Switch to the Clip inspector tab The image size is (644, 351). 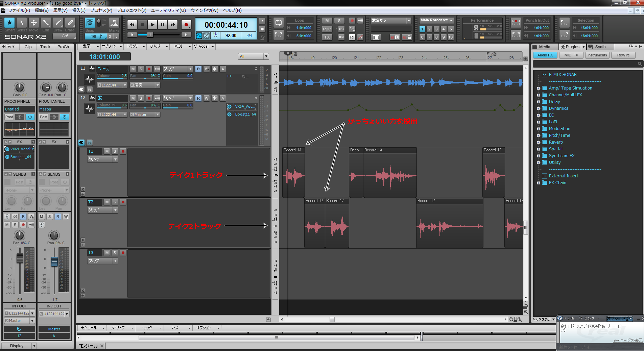tap(28, 47)
